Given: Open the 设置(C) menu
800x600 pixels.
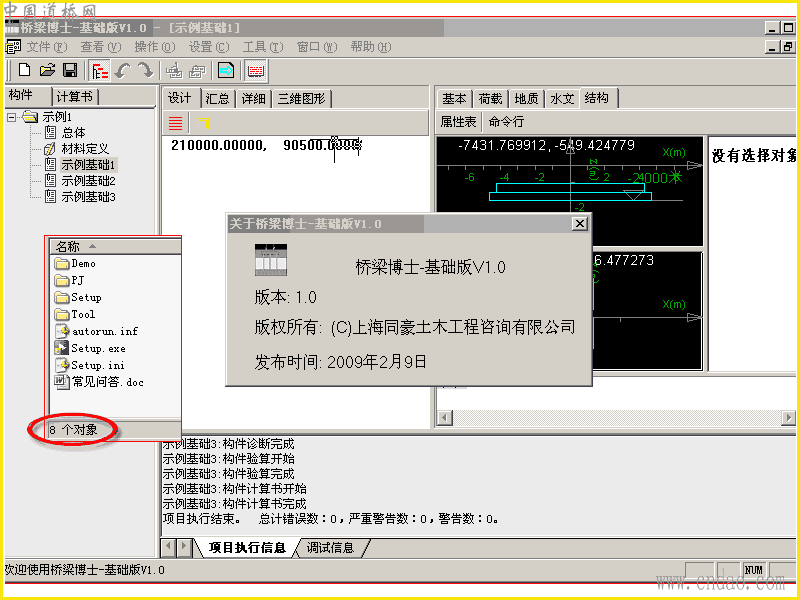Looking at the screenshot, I should (209, 47).
